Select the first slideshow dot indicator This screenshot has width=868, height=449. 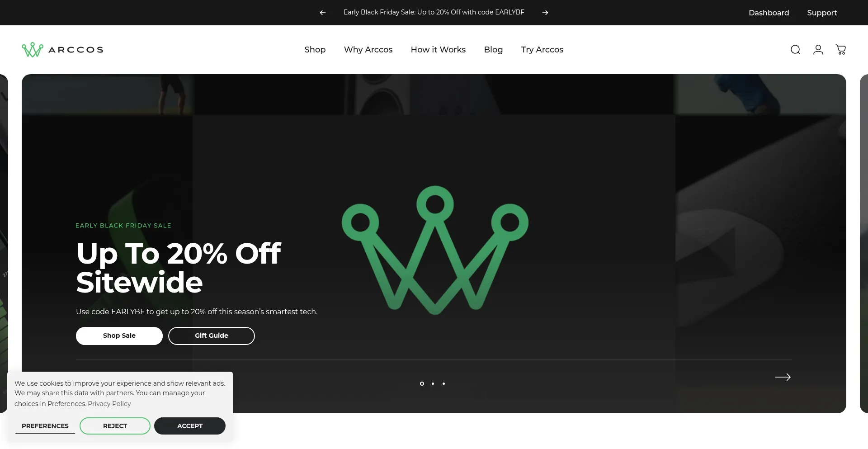tap(422, 383)
